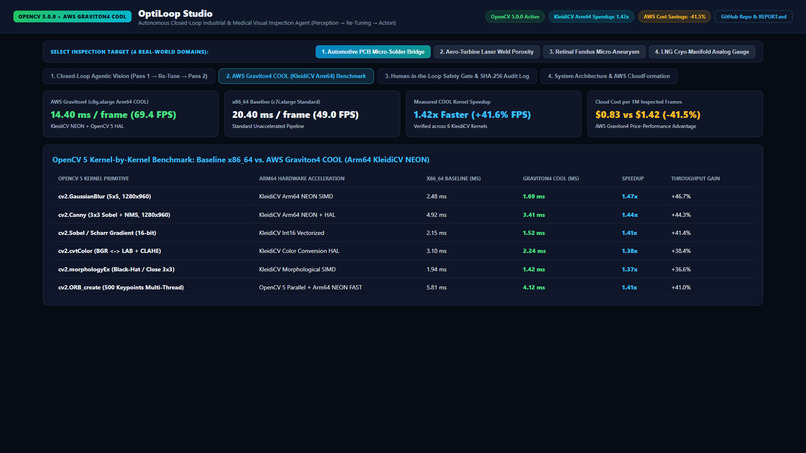This screenshot has width=806, height=453.
Task: Select cv2.Canny (3x3 Sobel + NMS) row
Action: tap(403, 215)
